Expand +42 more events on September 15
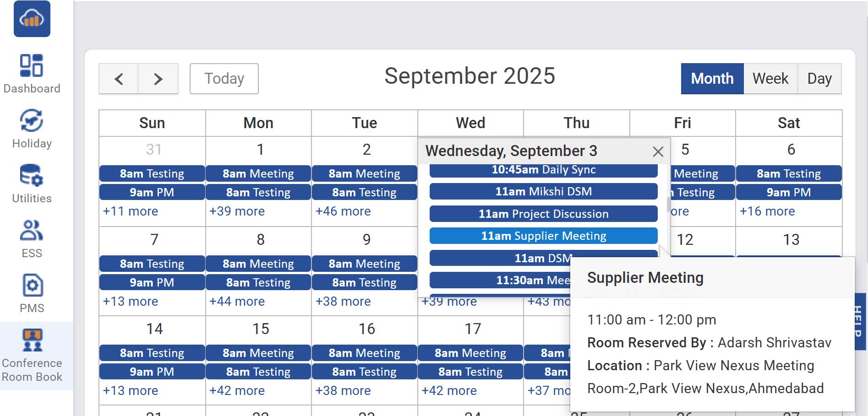The height and width of the screenshot is (416, 868). (x=236, y=390)
